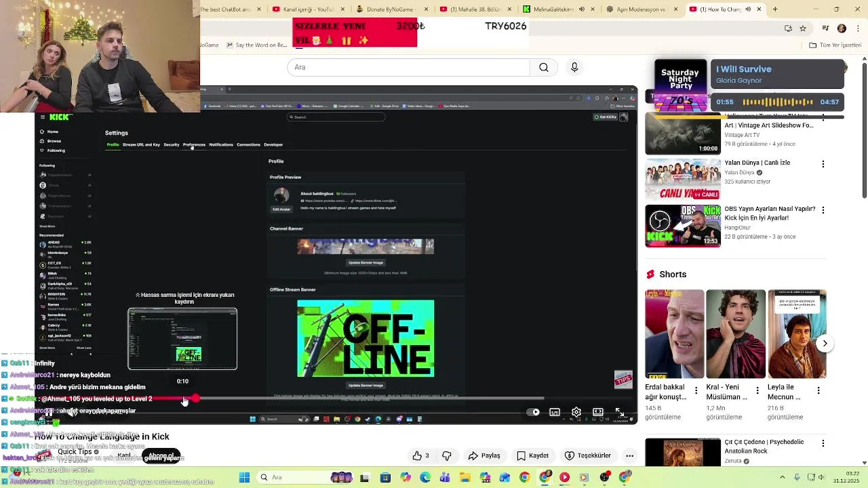
Task: Click the Quick Tips channel name
Action: (75, 451)
